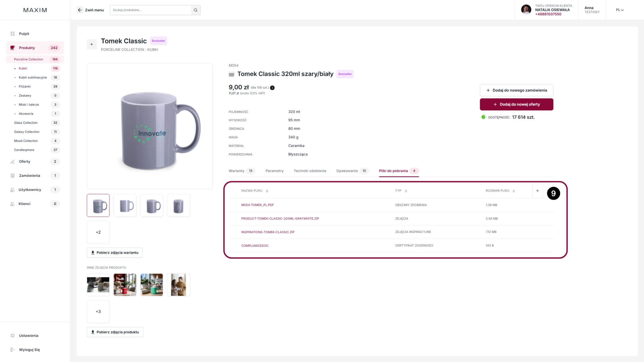Sort files by Rozmiar pliku column
Screen dimensions: 644x362
[514, 191]
